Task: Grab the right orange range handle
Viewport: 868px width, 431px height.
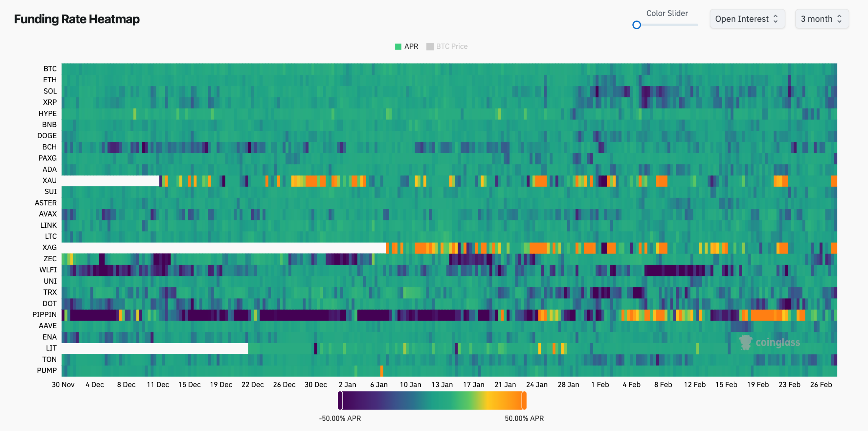Action: point(524,400)
